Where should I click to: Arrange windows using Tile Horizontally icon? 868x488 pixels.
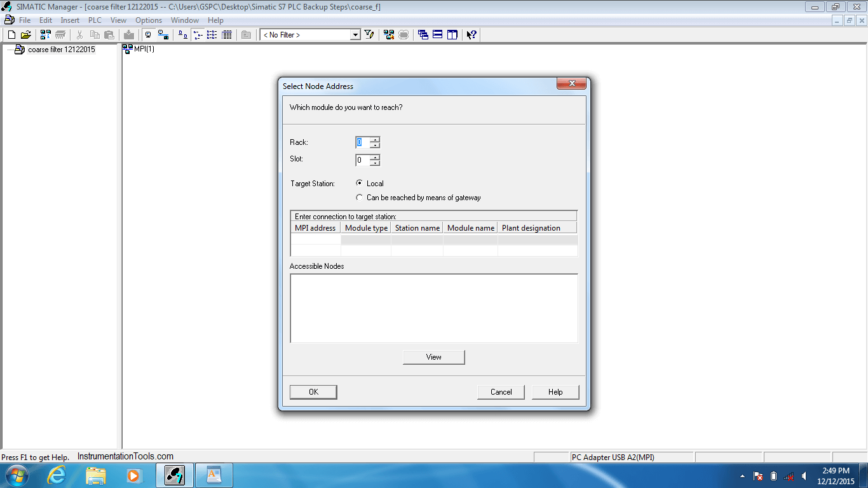tap(438, 35)
